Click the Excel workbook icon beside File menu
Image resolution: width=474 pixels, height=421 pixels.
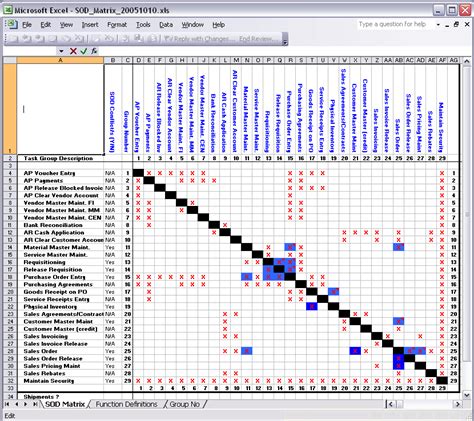click(x=11, y=24)
